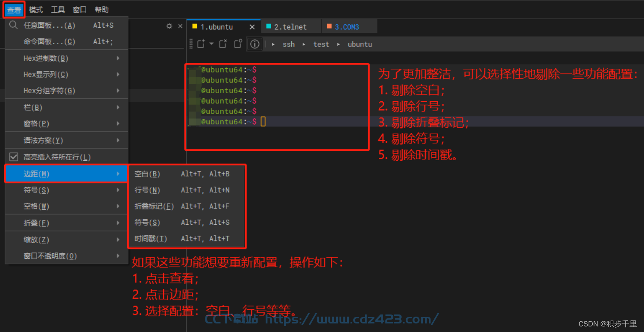Toggle 时间戳(T) margin option
644x332 pixels.
tap(187, 238)
